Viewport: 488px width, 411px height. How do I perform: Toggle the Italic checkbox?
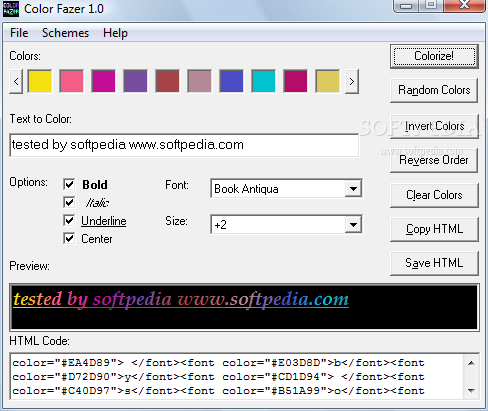coord(69,202)
